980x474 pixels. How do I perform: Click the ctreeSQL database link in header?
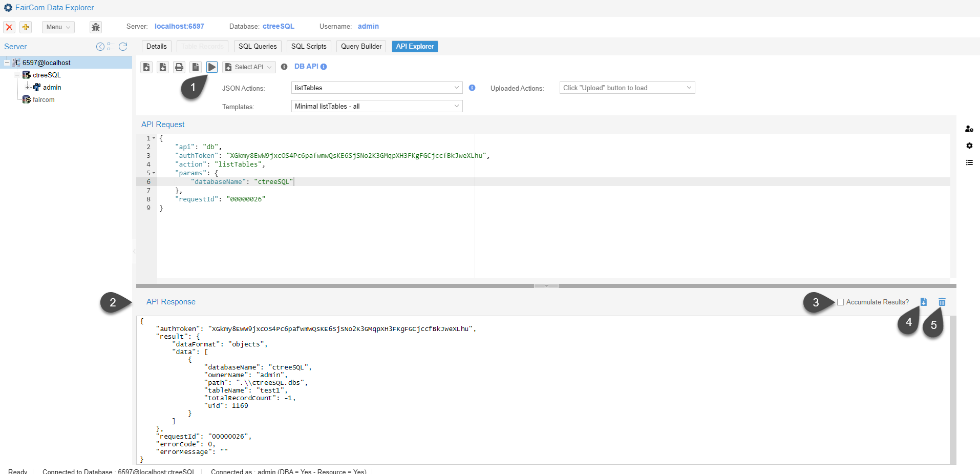(x=279, y=26)
